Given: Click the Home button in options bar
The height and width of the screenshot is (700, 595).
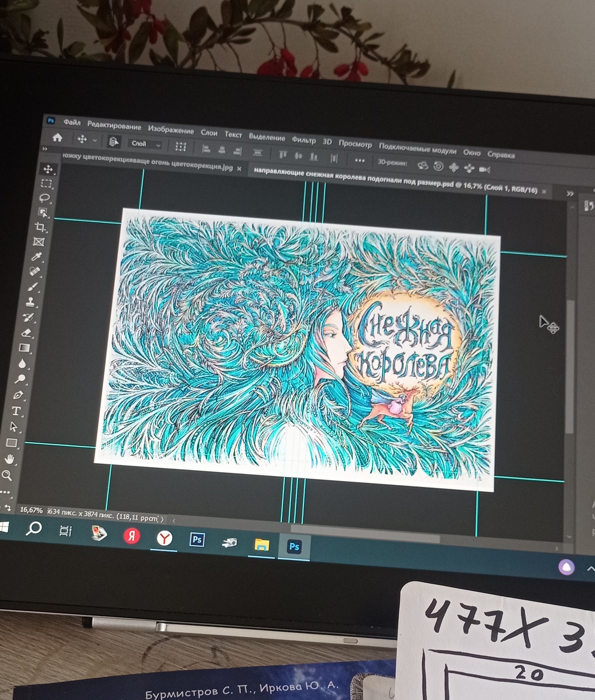Looking at the screenshot, I should pos(58,137).
